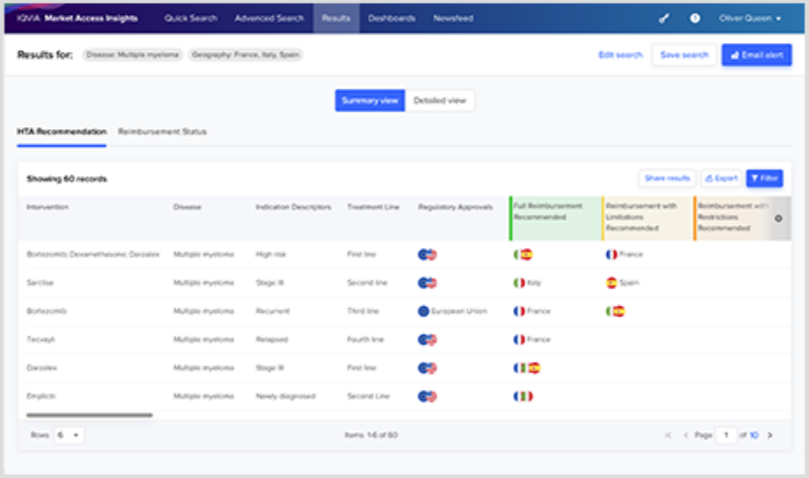
Task: Open the Filter options
Action: click(x=764, y=178)
